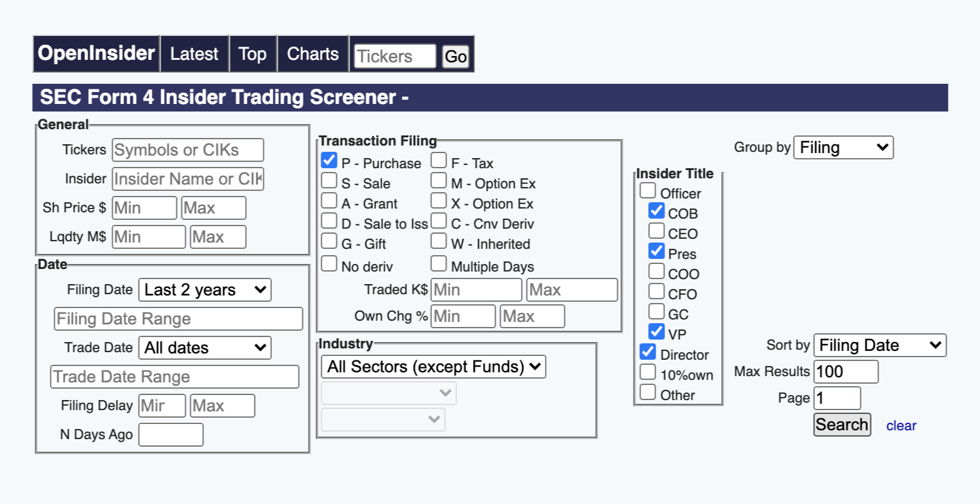Uncheck the Pres checkbox

coord(657,251)
